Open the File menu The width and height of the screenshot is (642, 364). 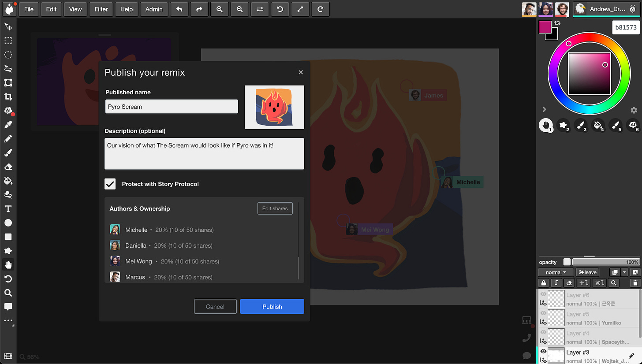coord(29,9)
